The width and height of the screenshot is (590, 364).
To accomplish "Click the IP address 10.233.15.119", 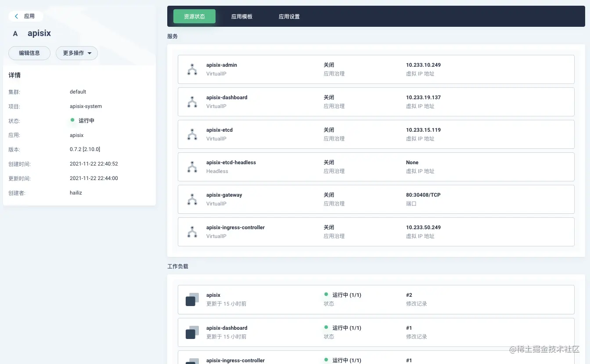I will click(x=423, y=130).
